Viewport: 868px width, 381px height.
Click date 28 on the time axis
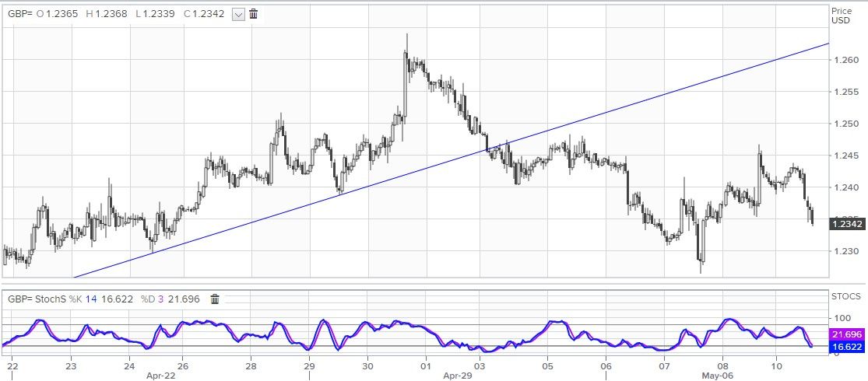251,365
